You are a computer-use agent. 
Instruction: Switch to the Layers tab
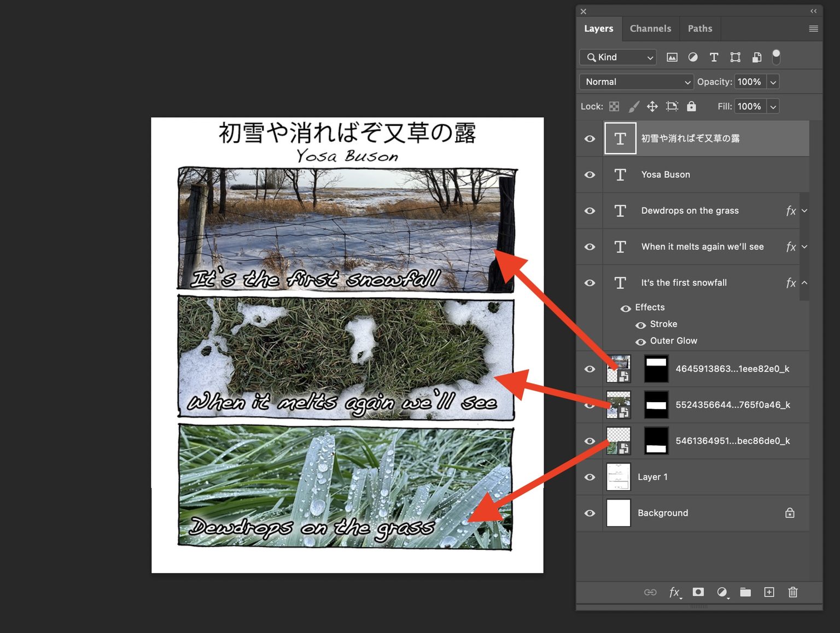coord(599,28)
